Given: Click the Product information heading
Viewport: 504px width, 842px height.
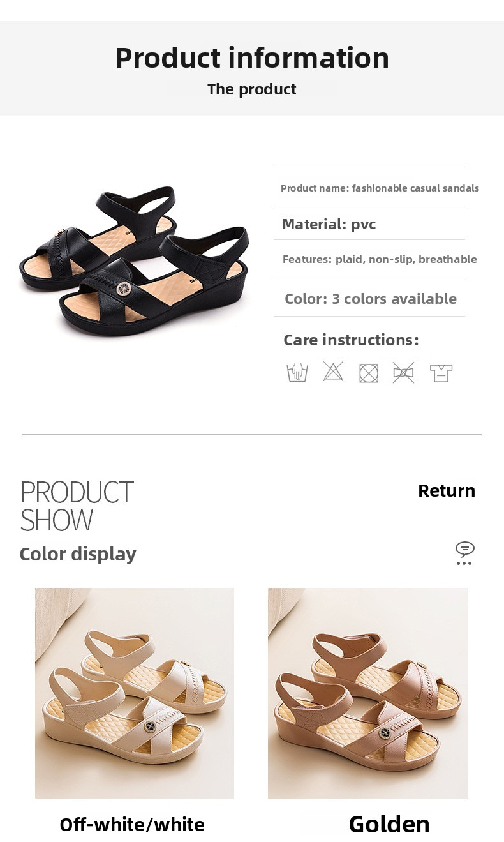Looking at the screenshot, I should click(252, 57).
